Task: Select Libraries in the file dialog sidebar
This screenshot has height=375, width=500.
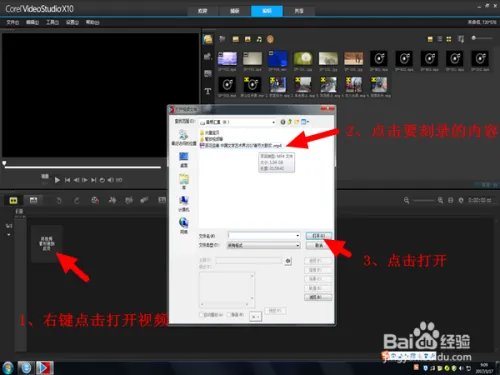Action: click(184, 181)
